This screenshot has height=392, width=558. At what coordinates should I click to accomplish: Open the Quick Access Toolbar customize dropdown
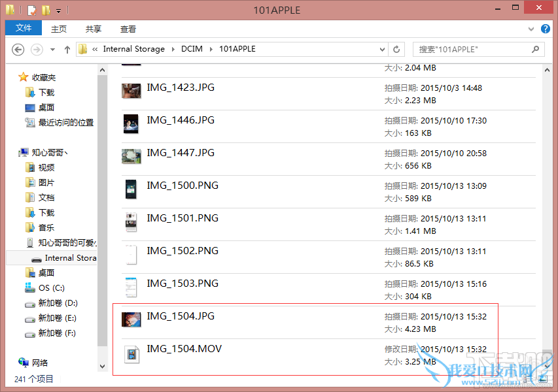59,11
